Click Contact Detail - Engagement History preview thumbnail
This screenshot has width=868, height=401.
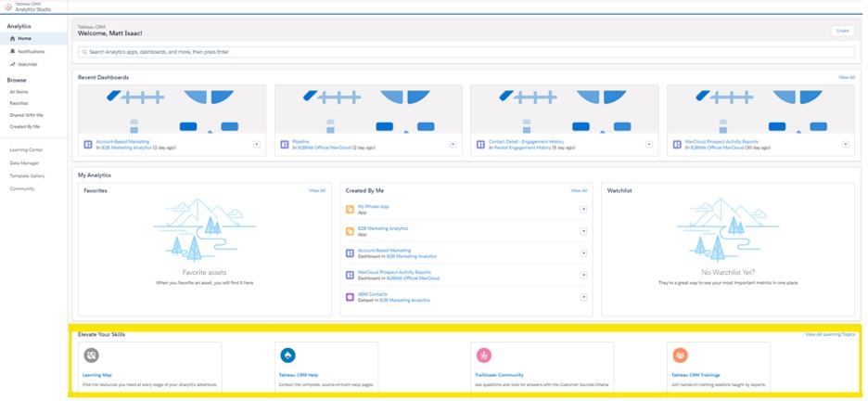[x=565, y=110]
